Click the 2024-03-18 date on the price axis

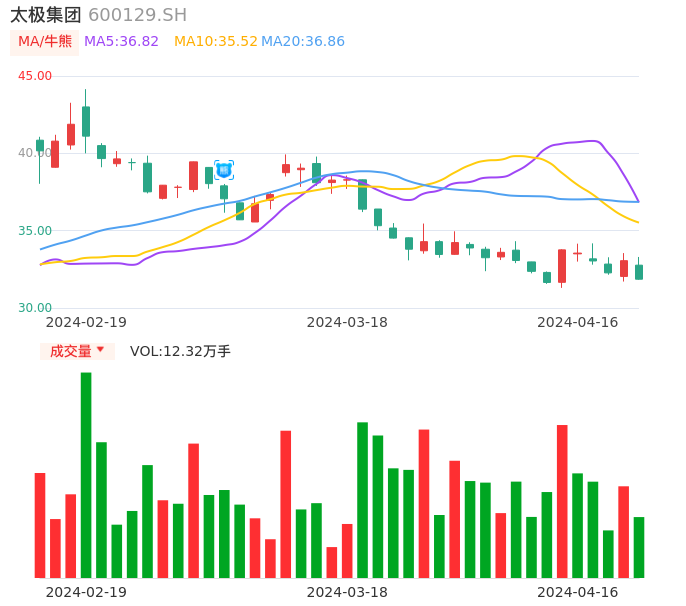(x=347, y=322)
